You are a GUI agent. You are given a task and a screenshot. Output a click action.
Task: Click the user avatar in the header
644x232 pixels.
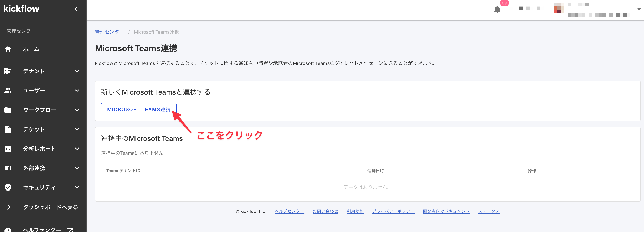(x=559, y=8)
